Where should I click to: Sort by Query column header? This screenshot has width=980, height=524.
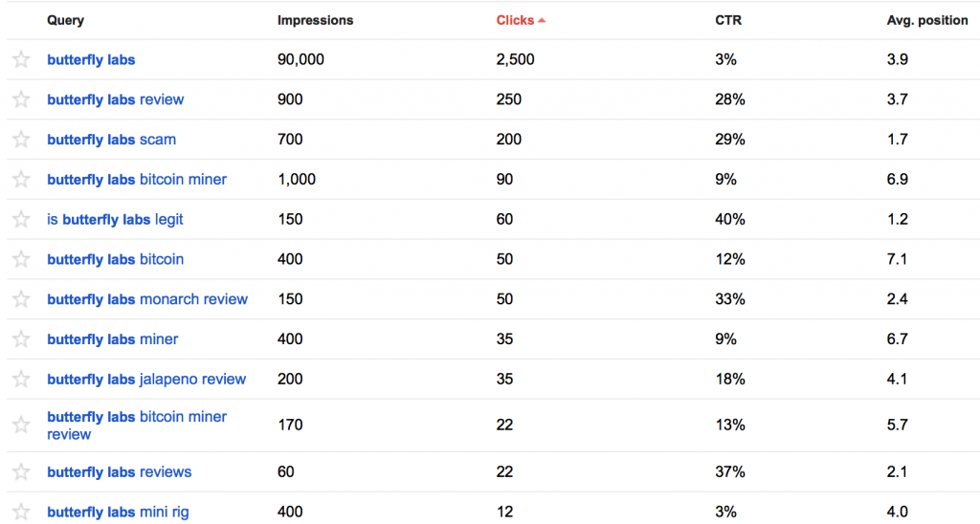coord(65,20)
